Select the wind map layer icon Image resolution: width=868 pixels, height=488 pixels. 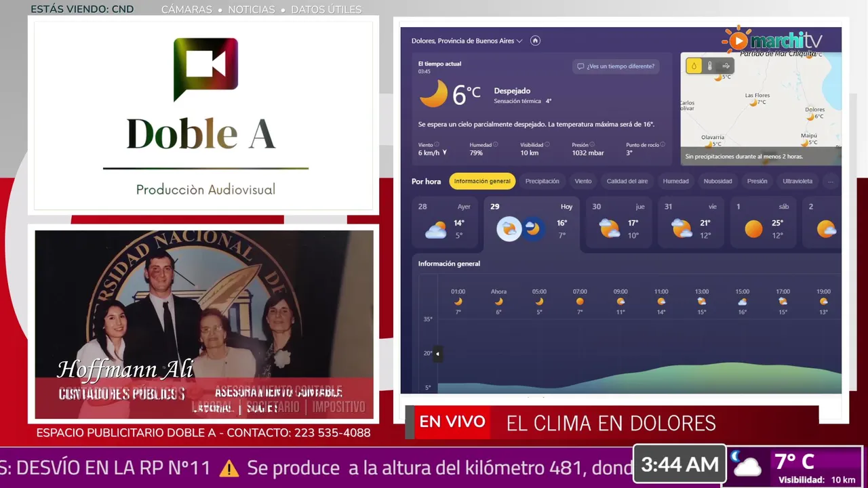point(726,66)
